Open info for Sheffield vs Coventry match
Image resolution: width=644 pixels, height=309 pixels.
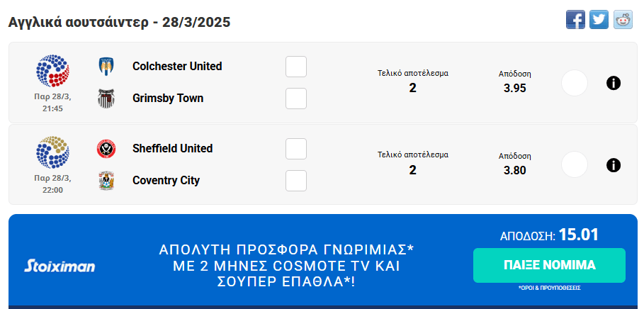(x=614, y=165)
